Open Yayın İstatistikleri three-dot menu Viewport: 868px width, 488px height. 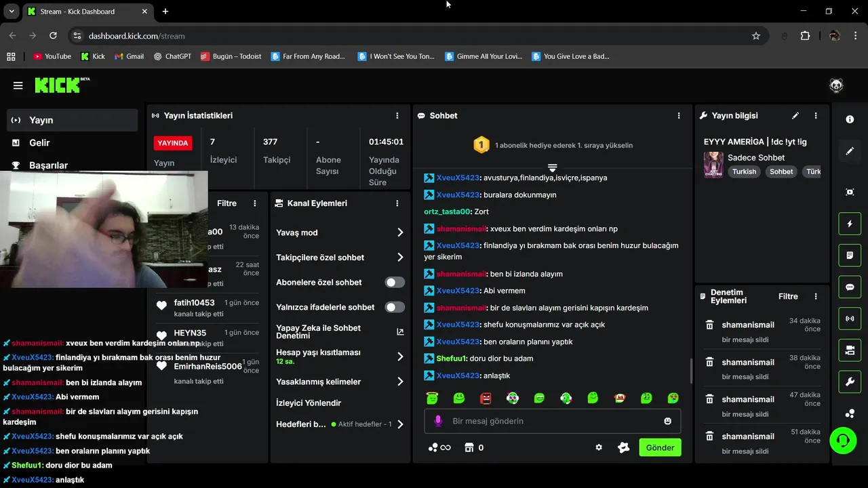[x=397, y=116]
